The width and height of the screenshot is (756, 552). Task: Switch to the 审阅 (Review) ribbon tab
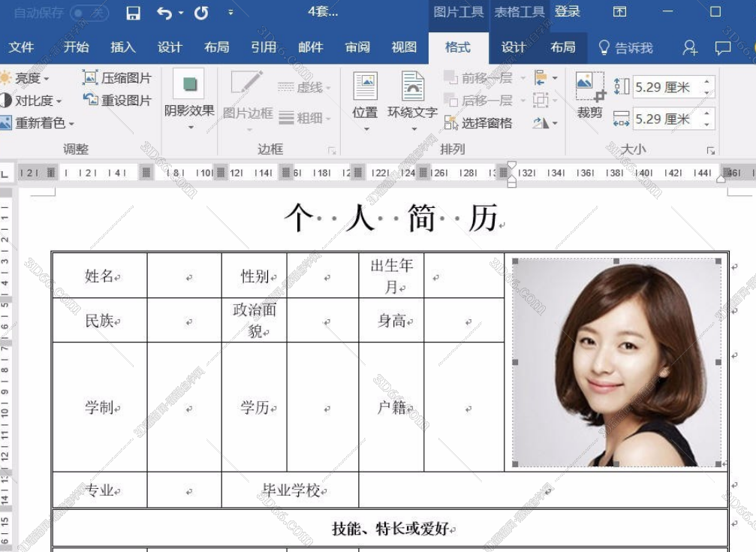[357, 47]
